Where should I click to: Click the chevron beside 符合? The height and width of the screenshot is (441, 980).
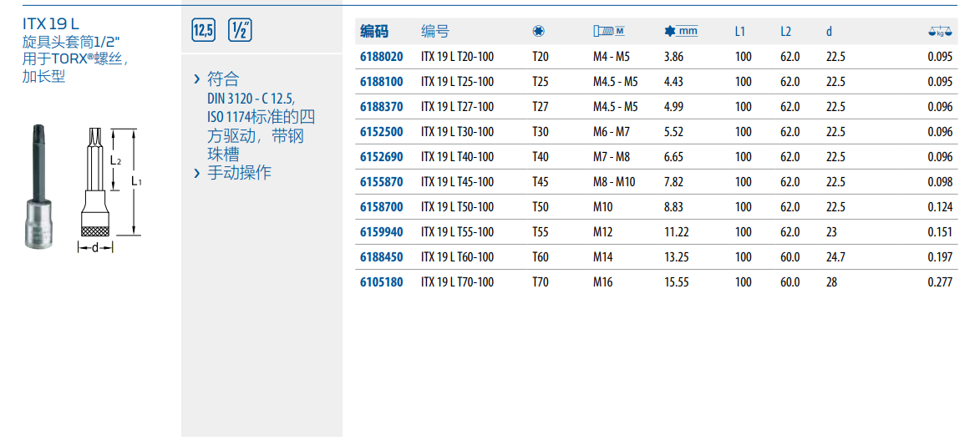[x=197, y=79]
